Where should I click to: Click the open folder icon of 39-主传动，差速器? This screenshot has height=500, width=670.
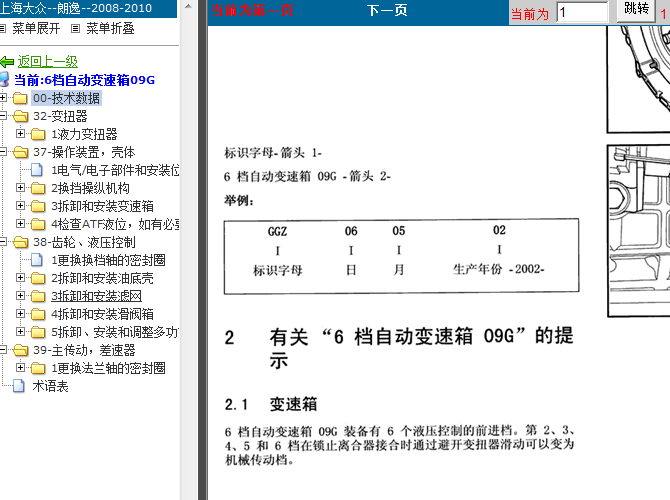(20, 350)
